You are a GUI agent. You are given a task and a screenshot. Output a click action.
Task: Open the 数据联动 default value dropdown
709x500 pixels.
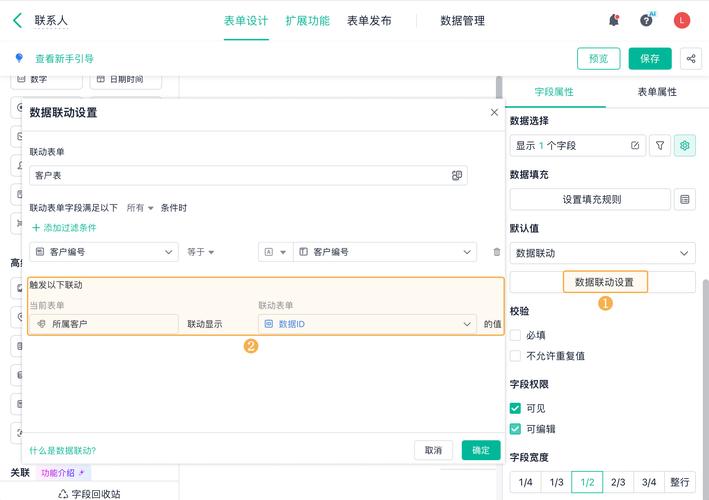click(x=602, y=253)
